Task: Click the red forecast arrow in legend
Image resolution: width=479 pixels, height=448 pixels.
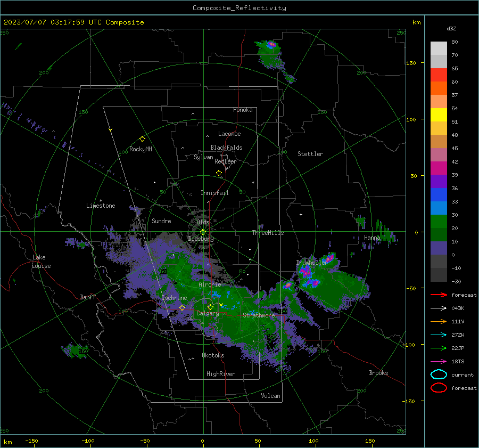Action: pos(439,295)
